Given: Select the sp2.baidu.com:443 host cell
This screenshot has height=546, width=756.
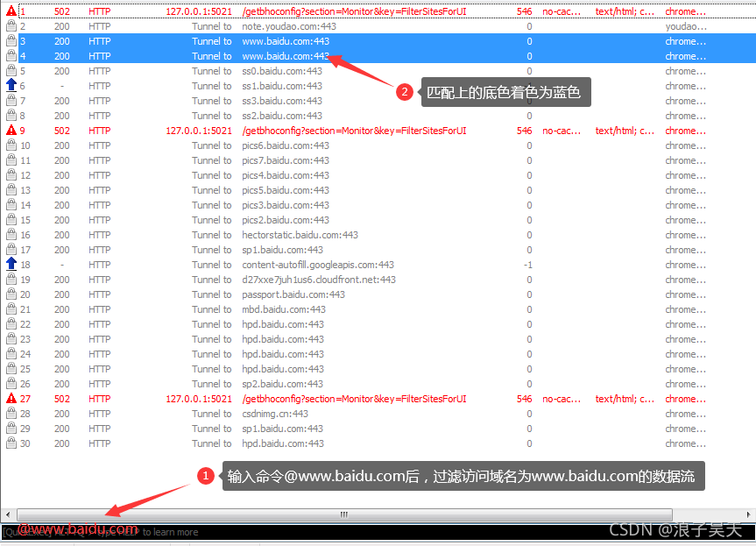Looking at the screenshot, I should click(283, 384).
